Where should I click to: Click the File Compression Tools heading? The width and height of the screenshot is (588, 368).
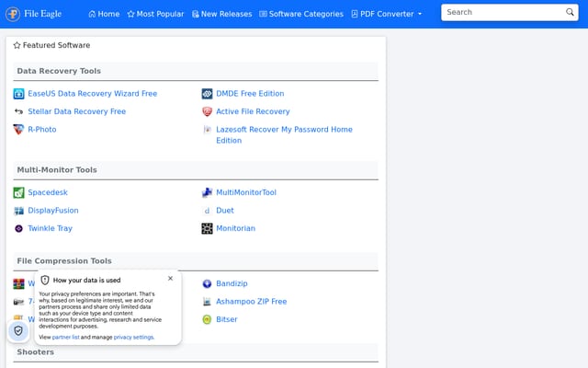(64, 261)
